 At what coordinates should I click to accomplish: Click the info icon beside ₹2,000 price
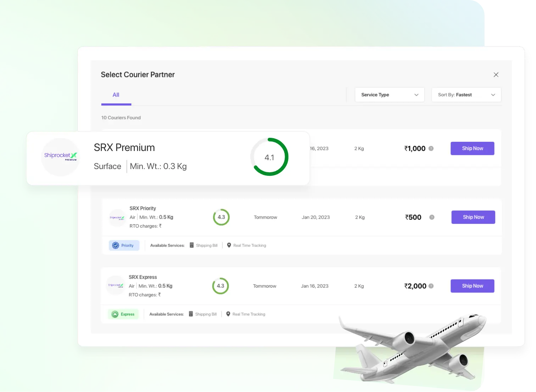[431, 286]
